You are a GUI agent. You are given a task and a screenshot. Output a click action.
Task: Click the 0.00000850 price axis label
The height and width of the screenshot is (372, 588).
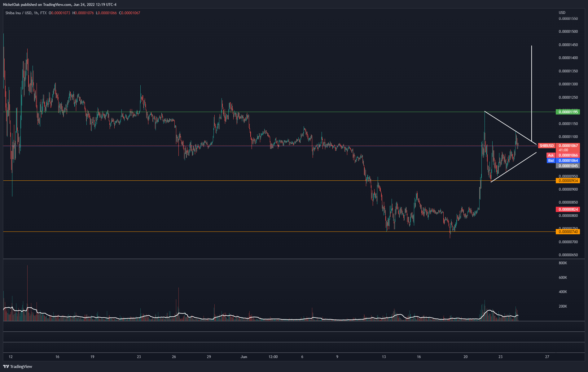pyautogui.click(x=568, y=202)
